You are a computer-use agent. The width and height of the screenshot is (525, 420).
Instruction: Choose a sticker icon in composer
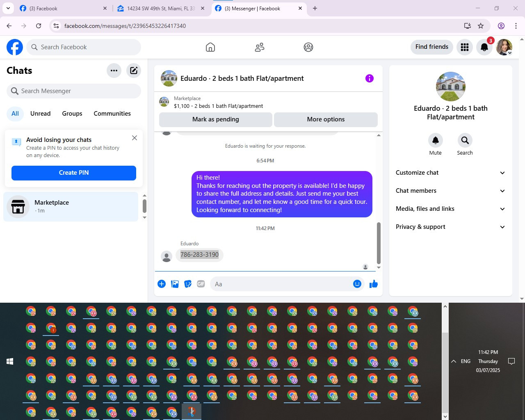click(x=188, y=284)
